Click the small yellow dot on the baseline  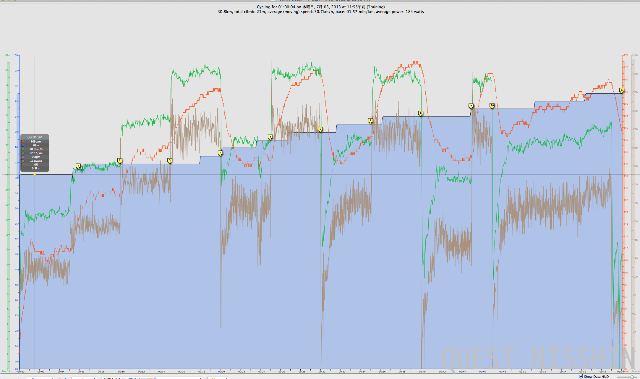pyautogui.click(x=35, y=174)
